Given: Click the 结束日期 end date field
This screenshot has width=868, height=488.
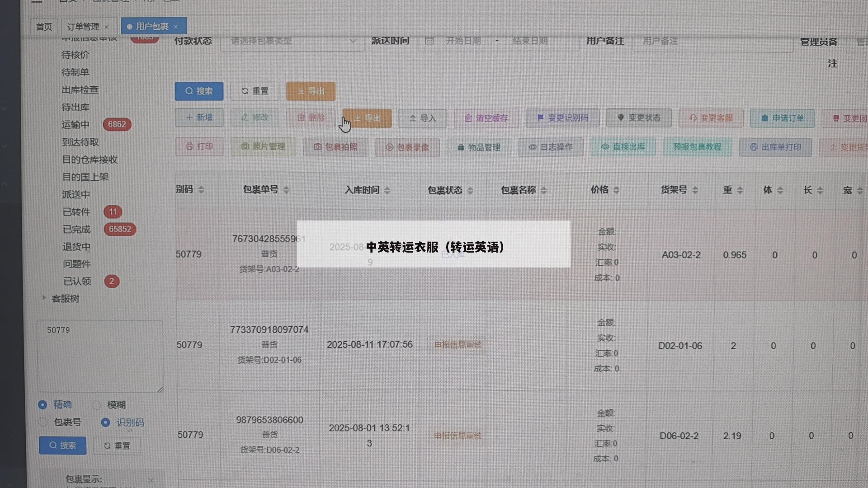Looking at the screenshot, I should [530, 41].
